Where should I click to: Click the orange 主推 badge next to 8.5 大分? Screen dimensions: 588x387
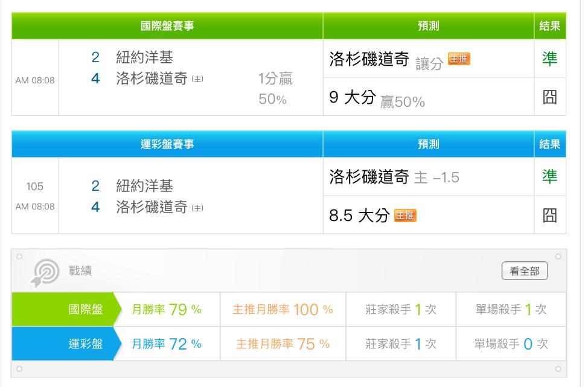click(405, 216)
